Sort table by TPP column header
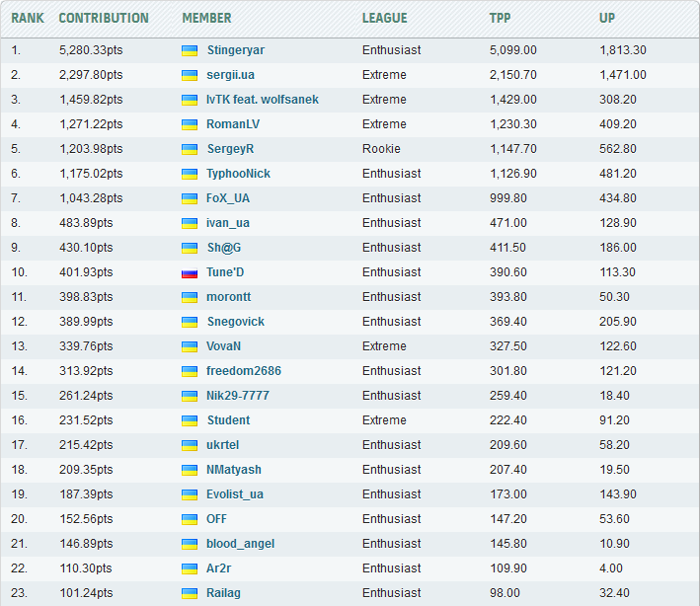This screenshot has width=700, height=606. pyautogui.click(x=501, y=18)
